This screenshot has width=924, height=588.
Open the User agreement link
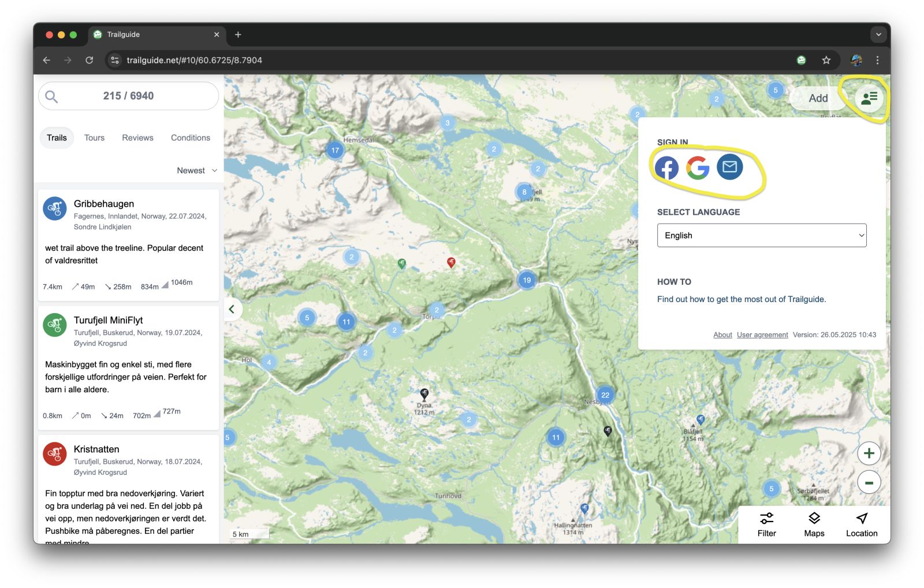[762, 335]
